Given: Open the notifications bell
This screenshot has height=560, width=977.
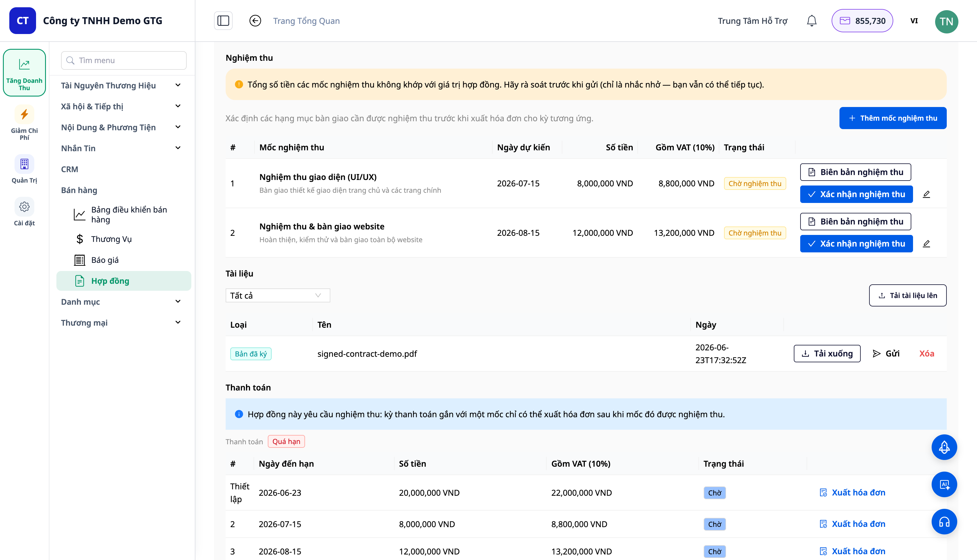Looking at the screenshot, I should click(x=812, y=21).
